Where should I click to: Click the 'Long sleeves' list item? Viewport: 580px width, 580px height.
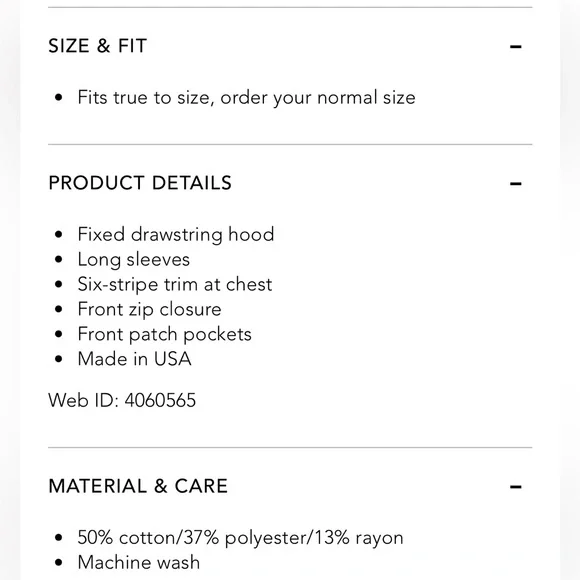(x=134, y=259)
